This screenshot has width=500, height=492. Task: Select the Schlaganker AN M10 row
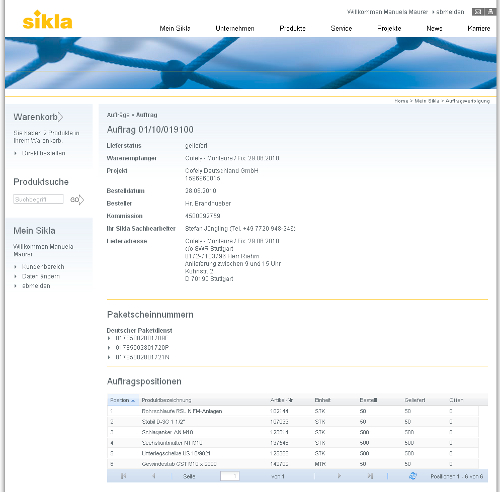tap(293, 432)
